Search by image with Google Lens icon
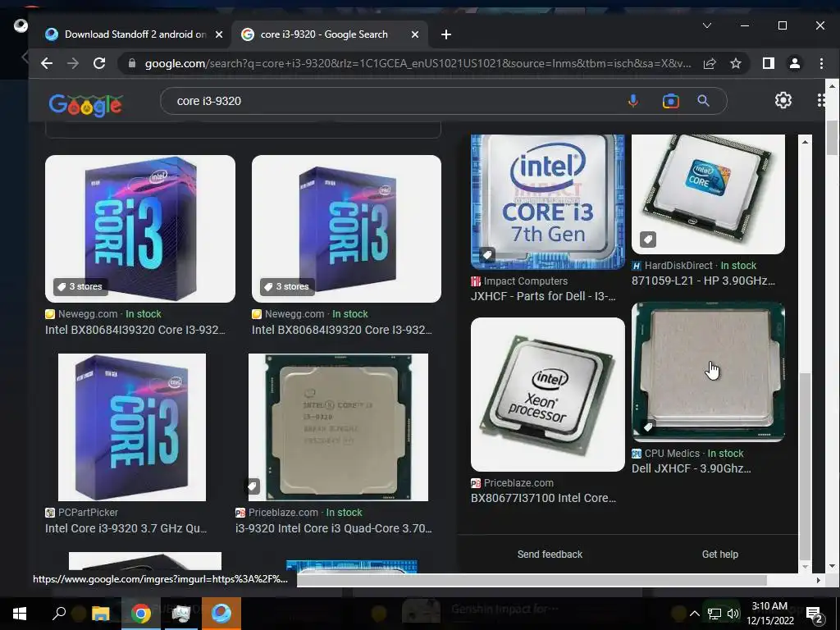 (x=671, y=101)
